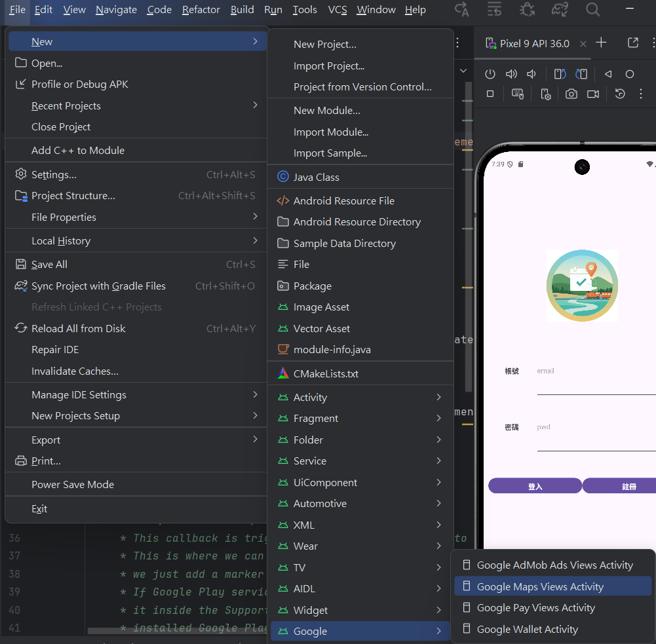Click Save All in File menu

[137, 264]
